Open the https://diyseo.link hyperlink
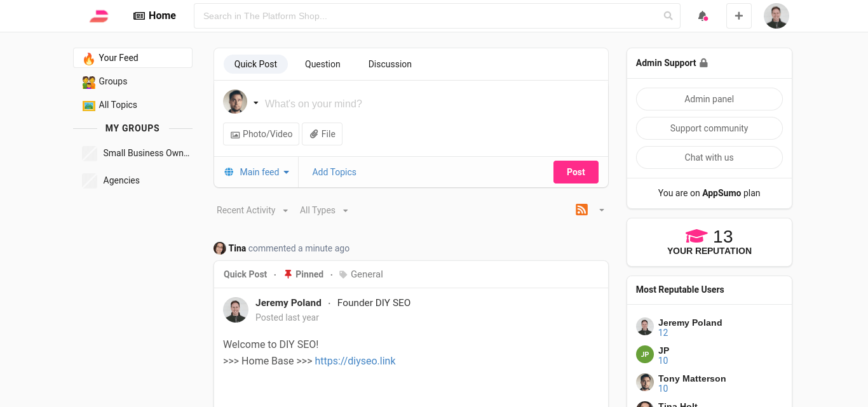The image size is (868, 407). click(x=355, y=361)
